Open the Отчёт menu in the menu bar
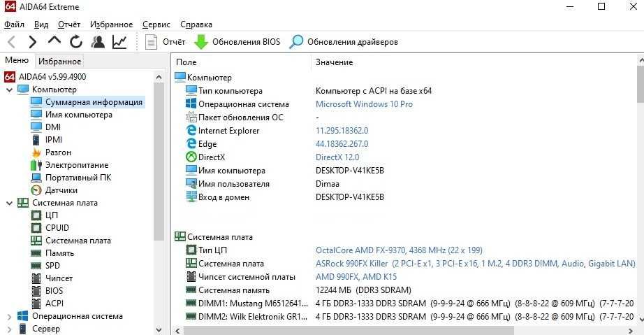The width and height of the screenshot is (644, 335). [x=69, y=24]
